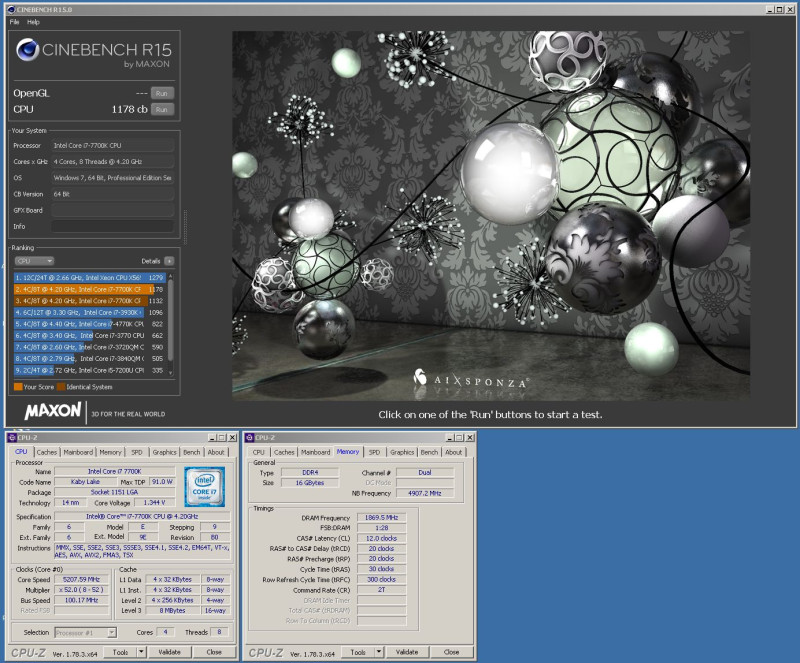The width and height of the screenshot is (800, 663).
Task: Click the DRAM Frequency 1869.5 MHz value
Action: 381,518
